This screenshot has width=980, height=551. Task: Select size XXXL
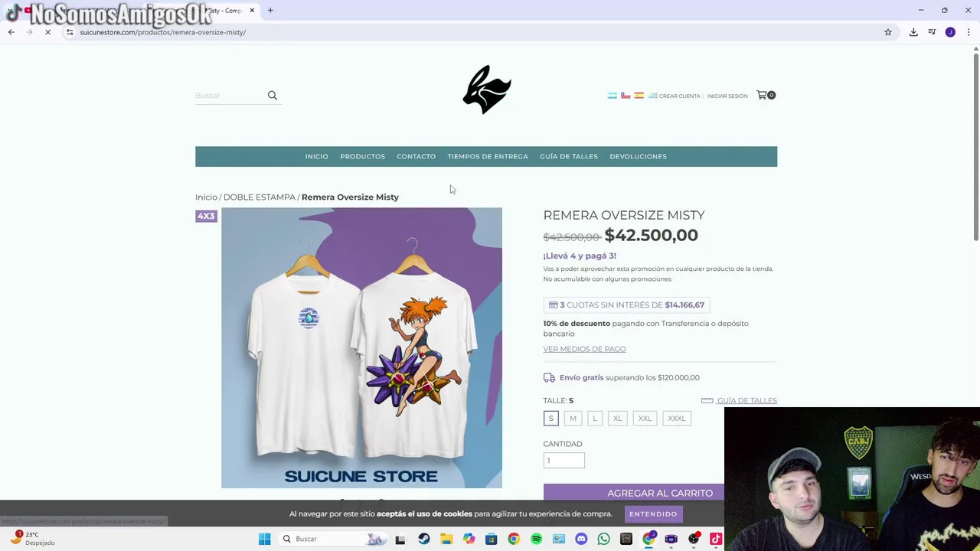click(x=677, y=419)
